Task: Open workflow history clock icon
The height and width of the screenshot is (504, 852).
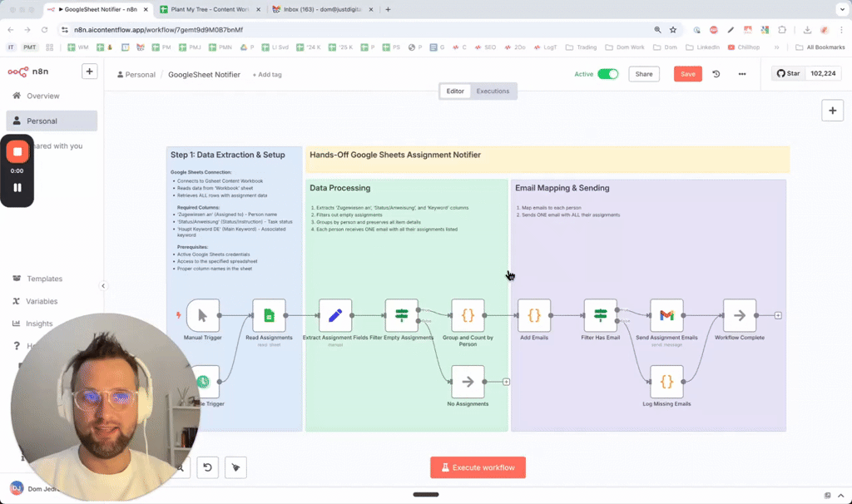Action: (x=716, y=74)
